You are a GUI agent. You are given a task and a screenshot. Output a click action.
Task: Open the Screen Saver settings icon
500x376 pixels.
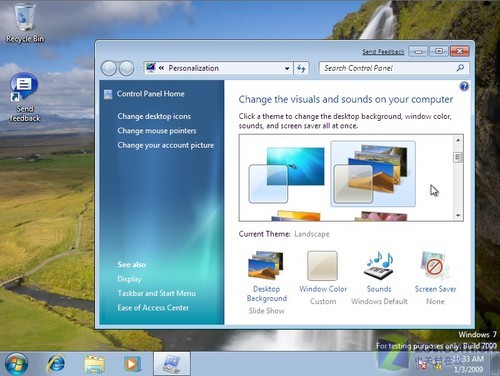point(435,265)
